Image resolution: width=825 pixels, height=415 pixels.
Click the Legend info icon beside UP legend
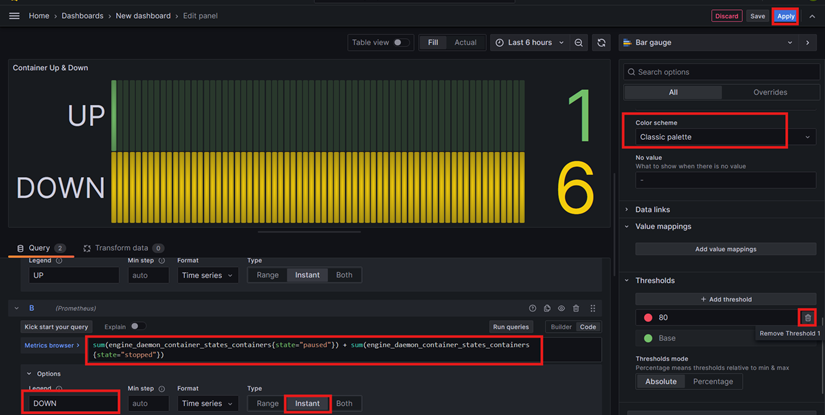coord(59,260)
